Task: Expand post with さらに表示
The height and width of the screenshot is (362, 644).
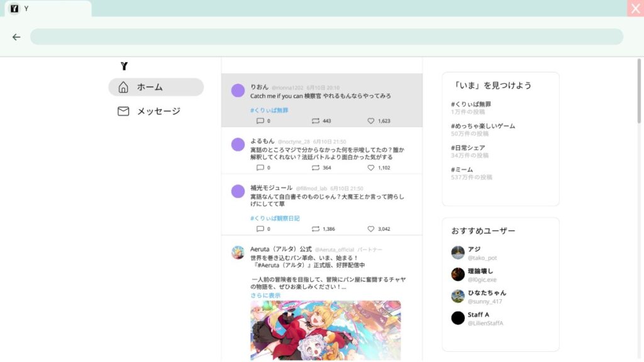Action: [x=265, y=295]
